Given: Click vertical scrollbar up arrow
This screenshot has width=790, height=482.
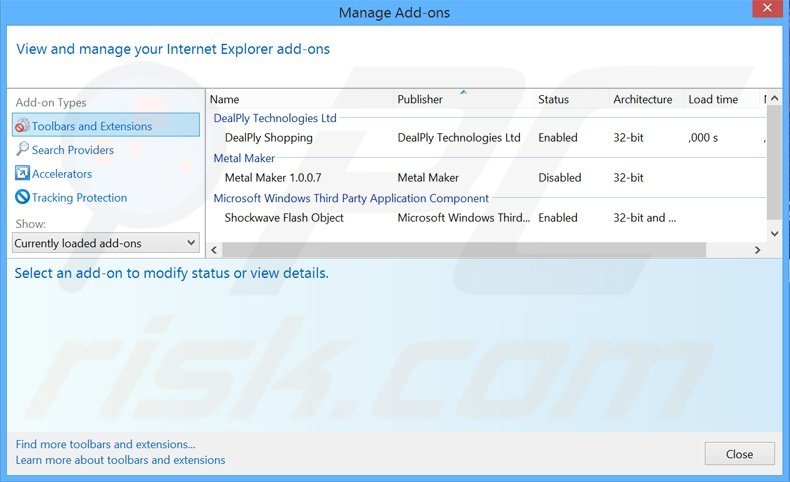Looking at the screenshot, I should 774,98.
